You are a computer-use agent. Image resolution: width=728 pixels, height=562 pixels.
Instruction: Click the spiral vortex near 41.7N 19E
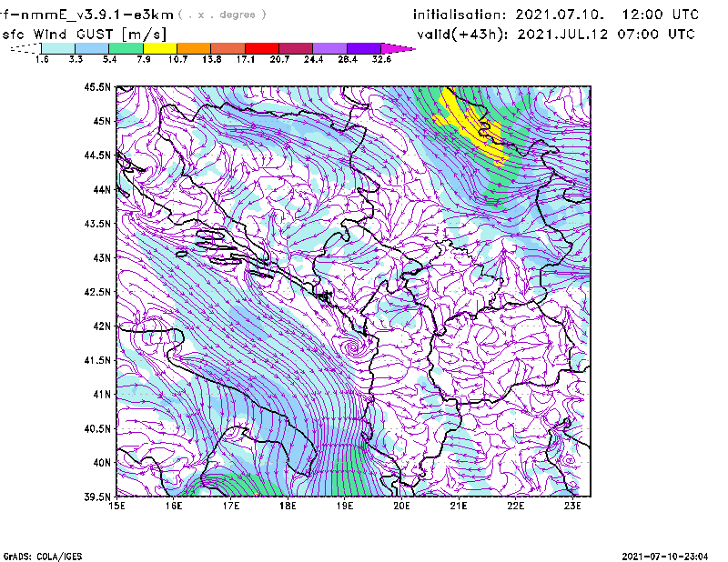pyautogui.click(x=351, y=346)
